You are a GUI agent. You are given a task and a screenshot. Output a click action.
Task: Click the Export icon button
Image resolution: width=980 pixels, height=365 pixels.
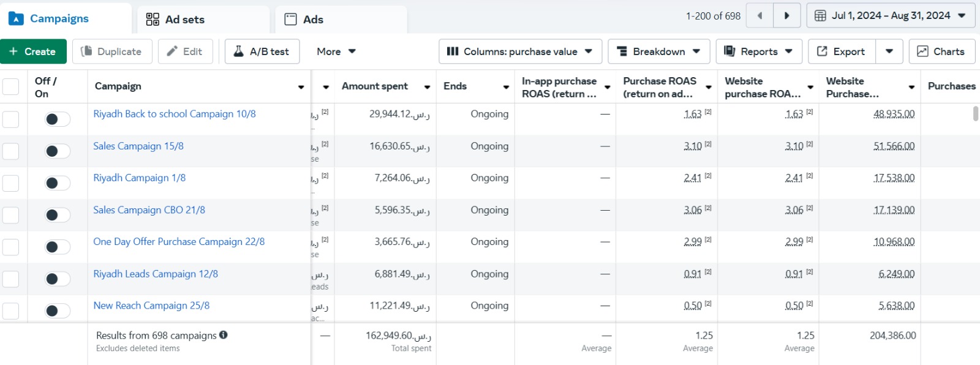[842, 51]
